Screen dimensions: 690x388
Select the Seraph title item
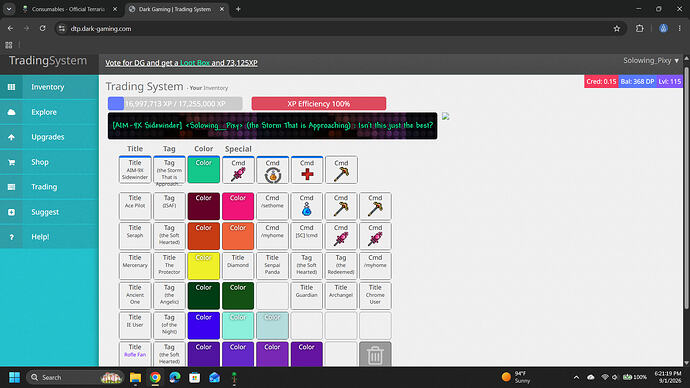coord(135,236)
